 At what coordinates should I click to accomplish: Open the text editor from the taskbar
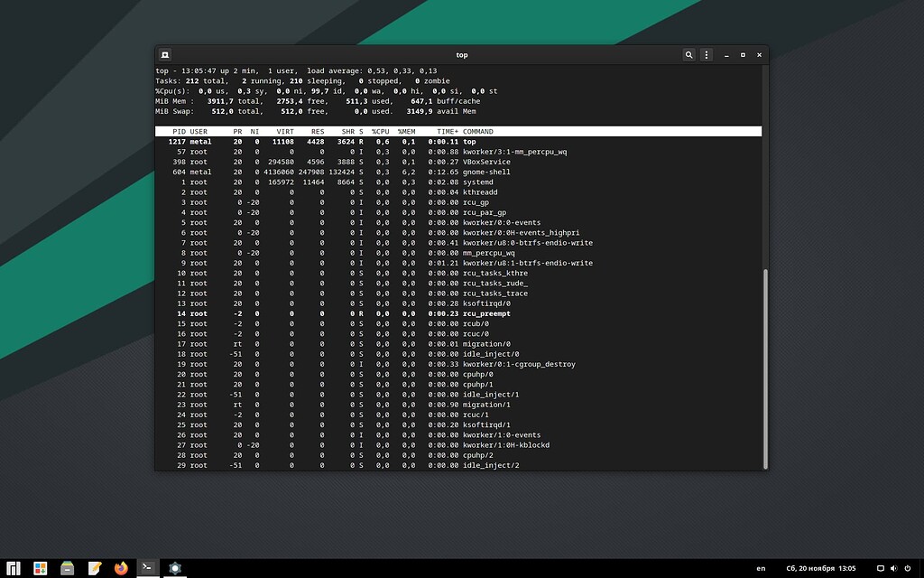[94, 568]
